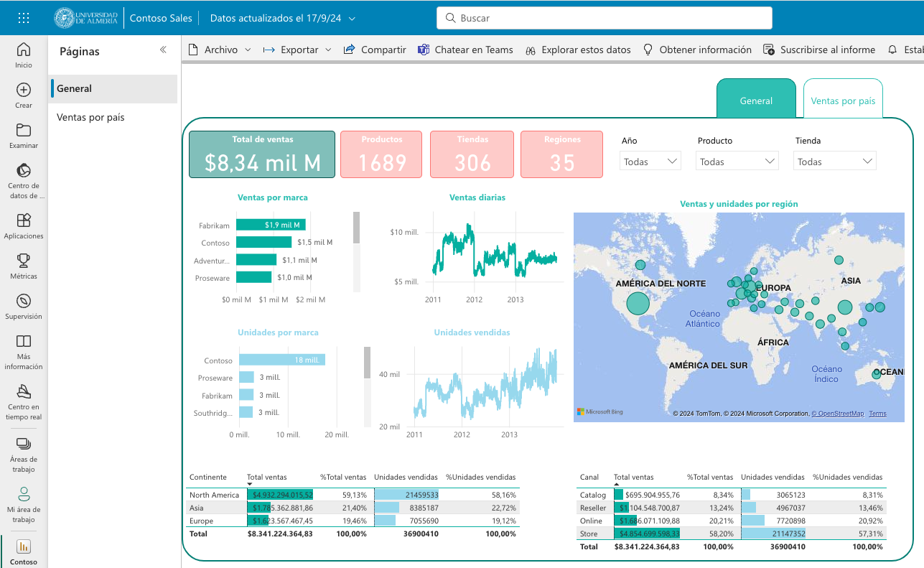The width and height of the screenshot is (924, 568).
Task: Click the Canal column header
Action: (589, 477)
